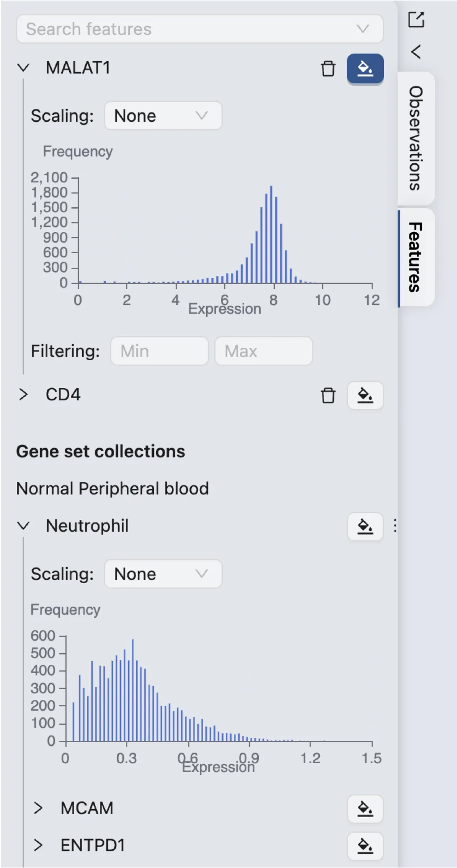Select the Features tab
The width and height of the screenshot is (457, 868).
tap(416, 257)
